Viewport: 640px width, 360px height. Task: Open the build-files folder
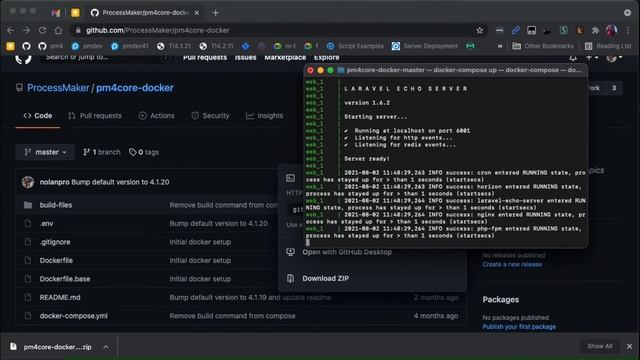click(56, 205)
